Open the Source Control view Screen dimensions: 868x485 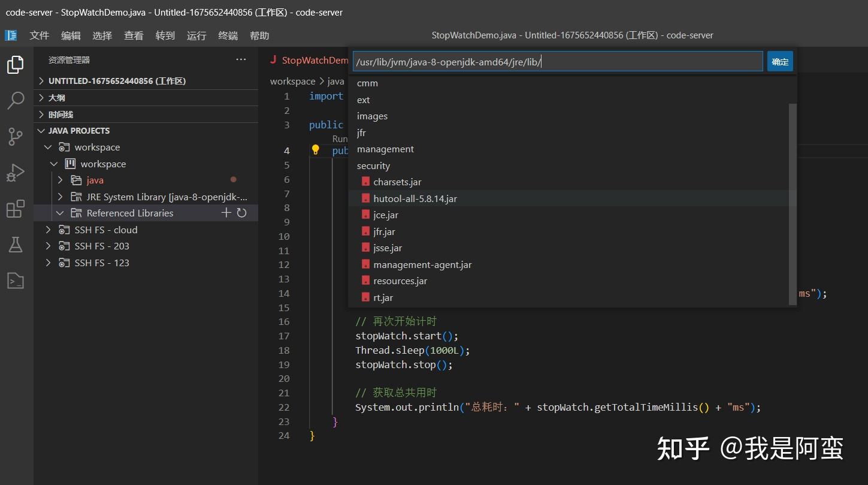click(16, 137)
